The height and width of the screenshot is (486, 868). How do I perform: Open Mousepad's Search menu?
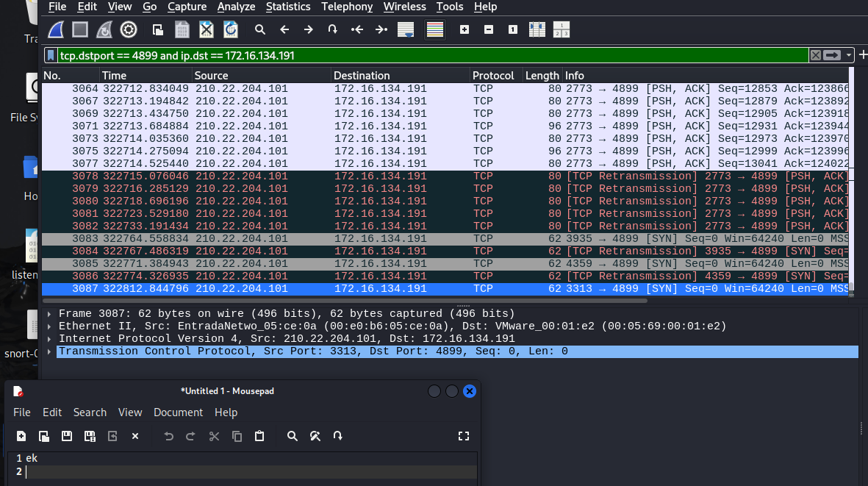pos(90,412)
